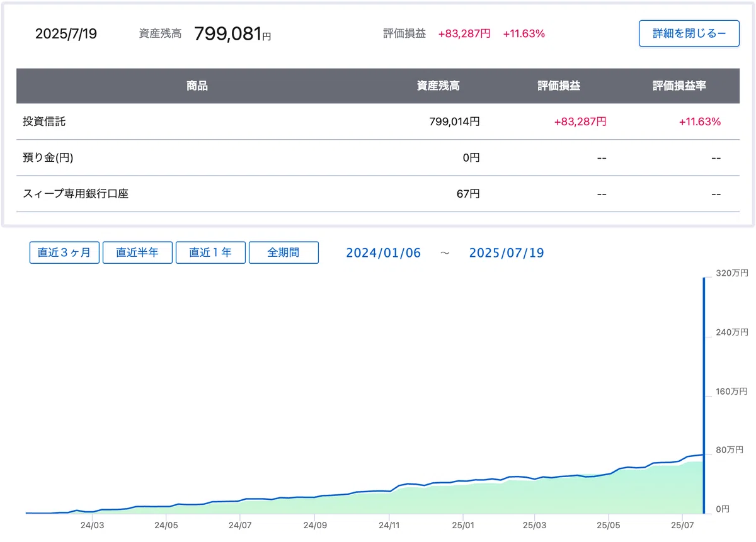Click the 80万円 axis label
The image size is (756, 542).
[730, 450]
